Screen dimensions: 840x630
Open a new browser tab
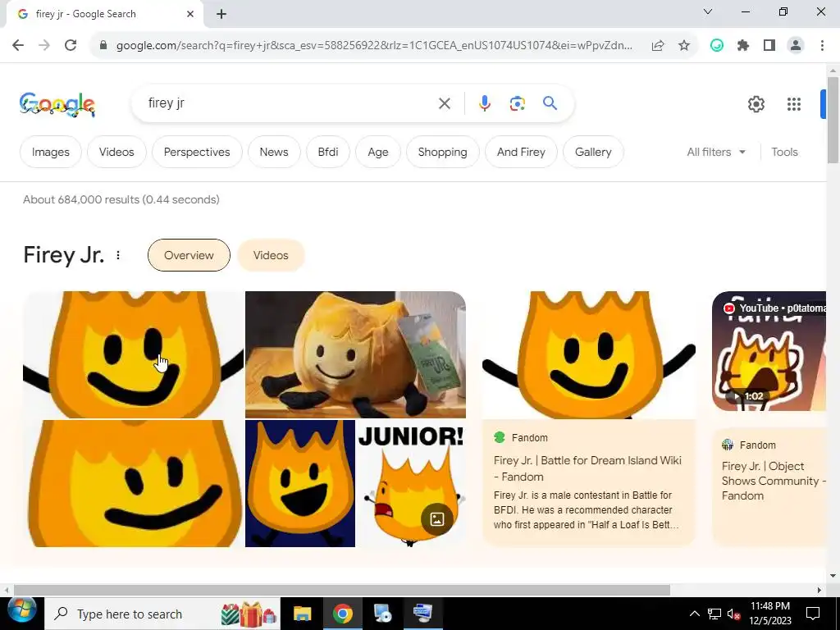[221, 15]
